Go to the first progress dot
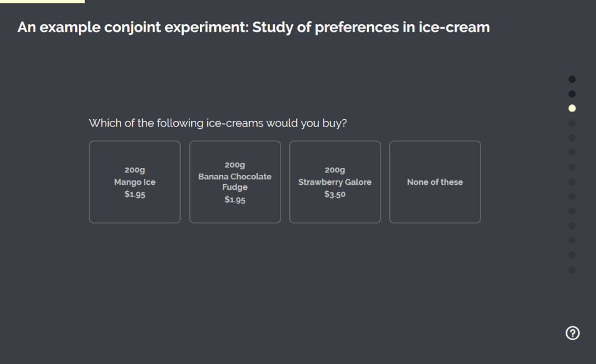This screenshot has width=596, height=364. pos(572,79)
